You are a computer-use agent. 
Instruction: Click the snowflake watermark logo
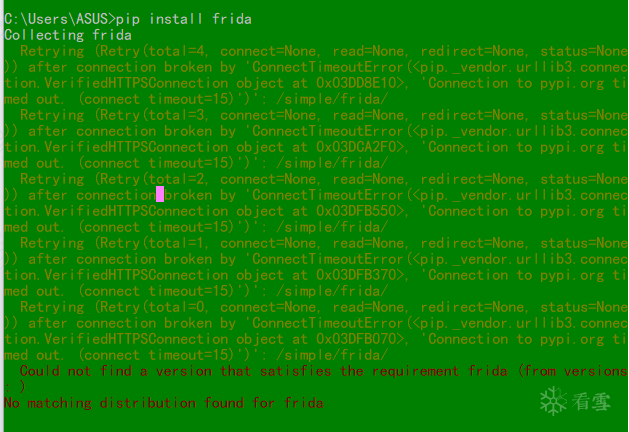tap(553, 402)
